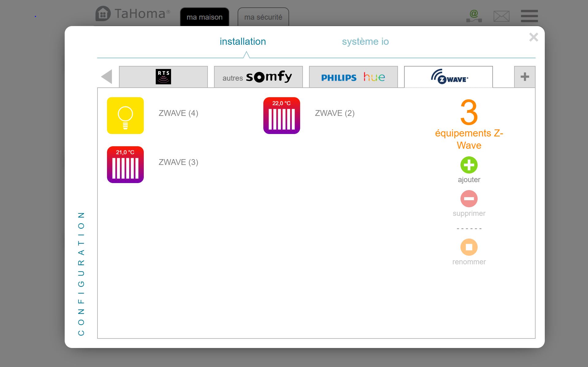The image size is (588, 367).
Task: Add a new protocol tab with plus
Action: (525, 77)
